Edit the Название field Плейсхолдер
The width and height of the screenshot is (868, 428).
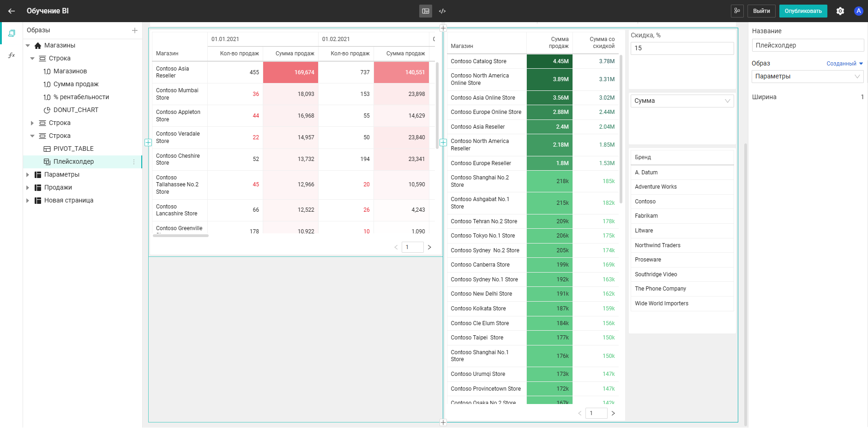(x=808, y=45)
